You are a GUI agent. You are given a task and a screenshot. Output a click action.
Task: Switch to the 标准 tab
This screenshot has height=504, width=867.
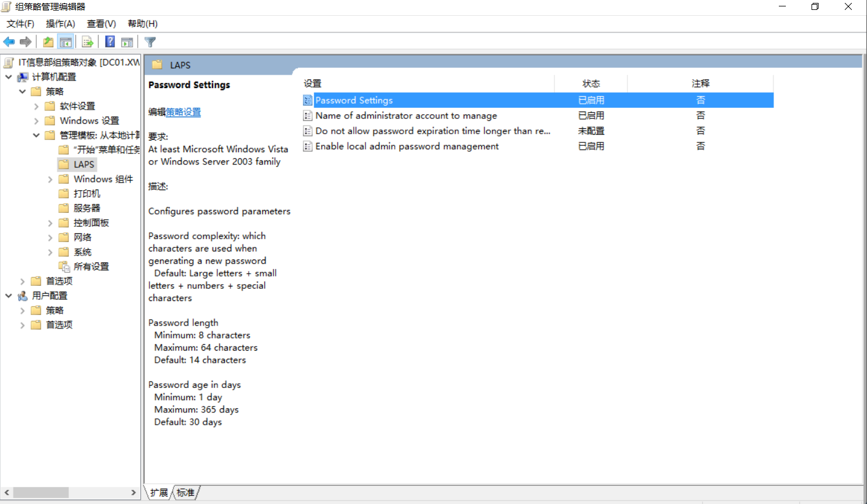pyautogui.click(x=186, y=493)
